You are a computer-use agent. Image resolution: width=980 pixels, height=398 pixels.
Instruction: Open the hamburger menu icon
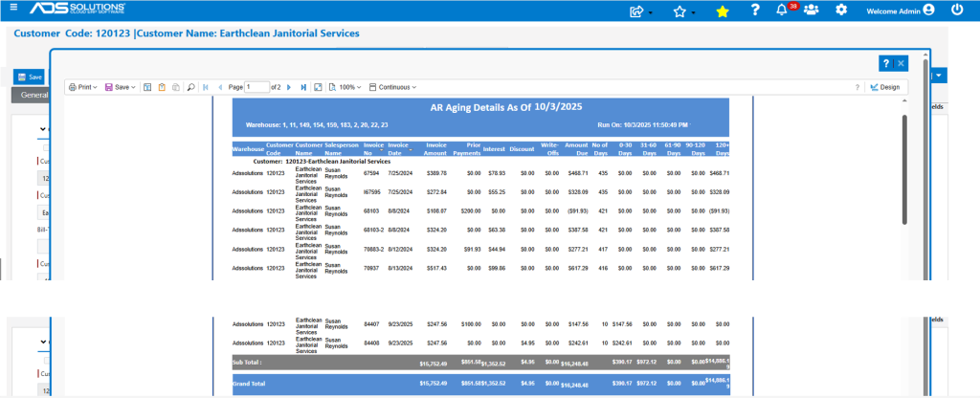(14, 8)
